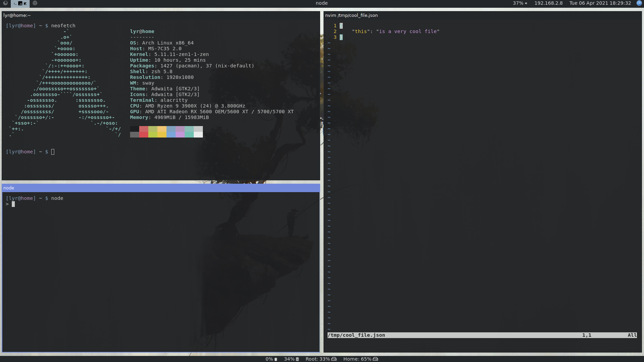Image resolution: width=644 pixels, height=362 pixels.
Task: Click the node REPL prompt cursor
Action: [13, 204]
